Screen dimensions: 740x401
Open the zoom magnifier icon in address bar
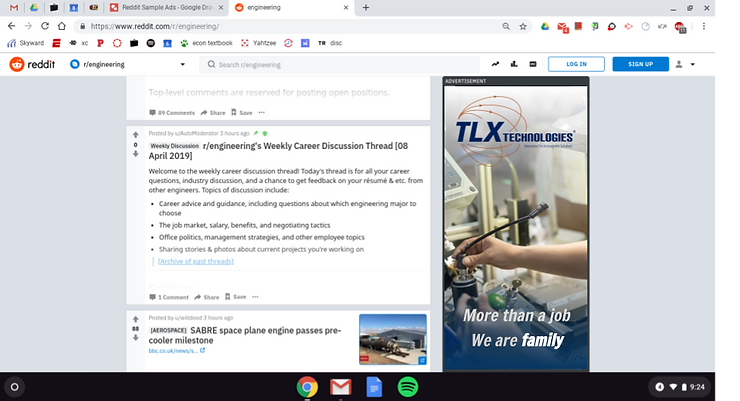(506, 26)
